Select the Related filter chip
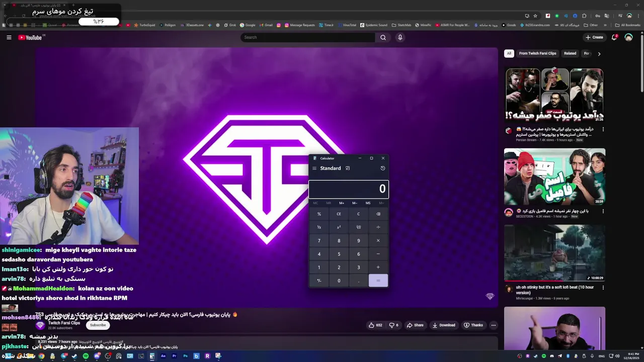The image size is (644, 362). coord(570,53)
